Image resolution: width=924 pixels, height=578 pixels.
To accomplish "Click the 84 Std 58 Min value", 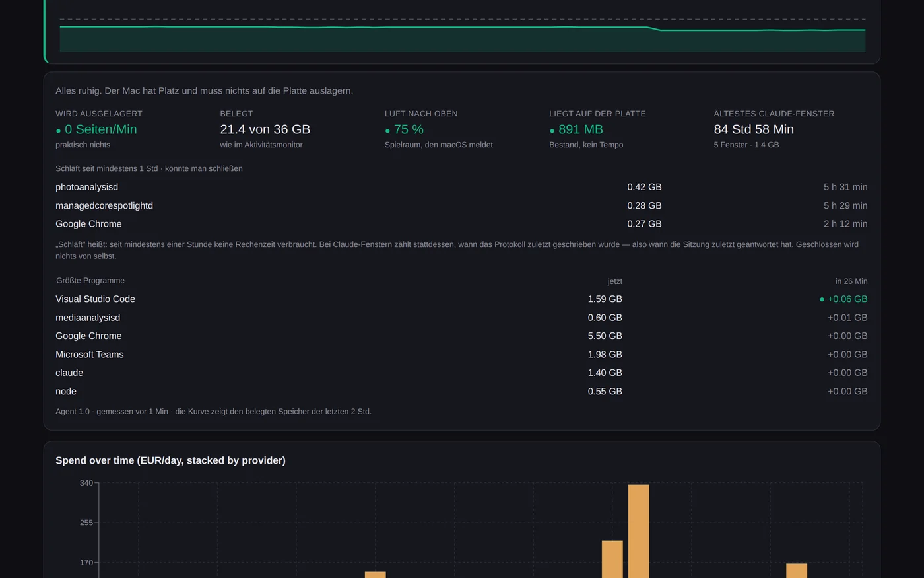I will point(754,129).
